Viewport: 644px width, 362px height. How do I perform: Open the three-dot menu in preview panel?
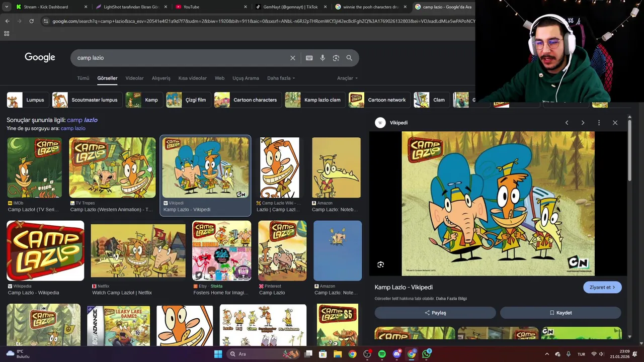(599, 123)
